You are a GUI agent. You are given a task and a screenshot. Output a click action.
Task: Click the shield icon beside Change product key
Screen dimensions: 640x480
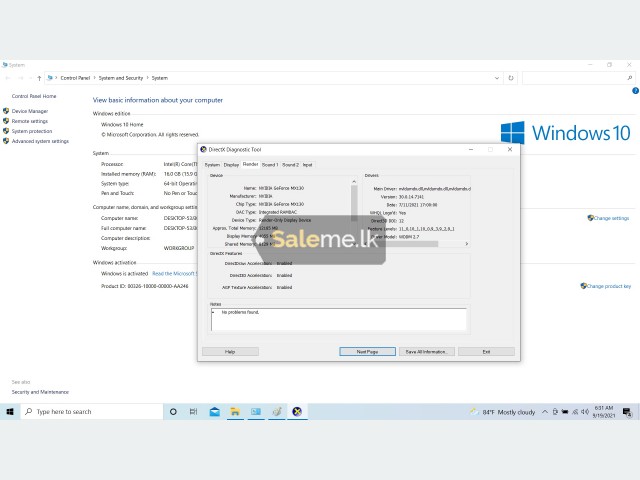pos(583,286)
